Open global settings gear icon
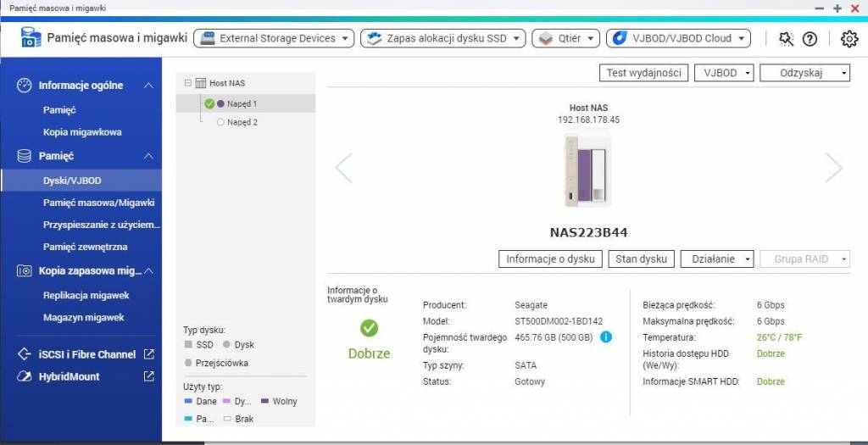 tap(849, 39)
